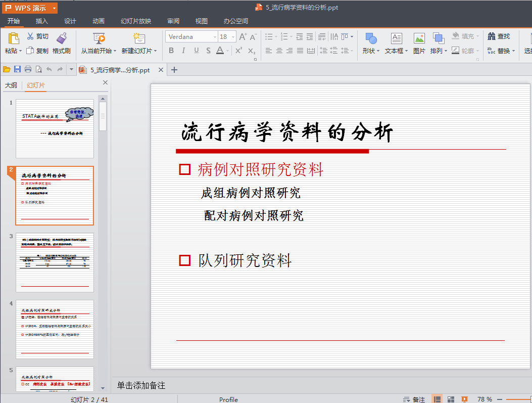Start slideshow from status bar play icon

464,399
